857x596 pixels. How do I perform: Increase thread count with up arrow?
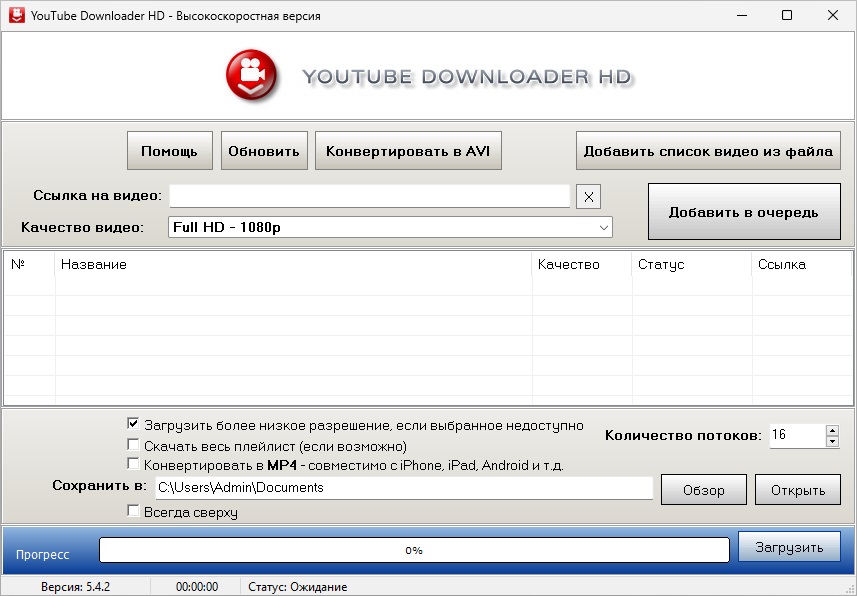[x=832, y=430]
